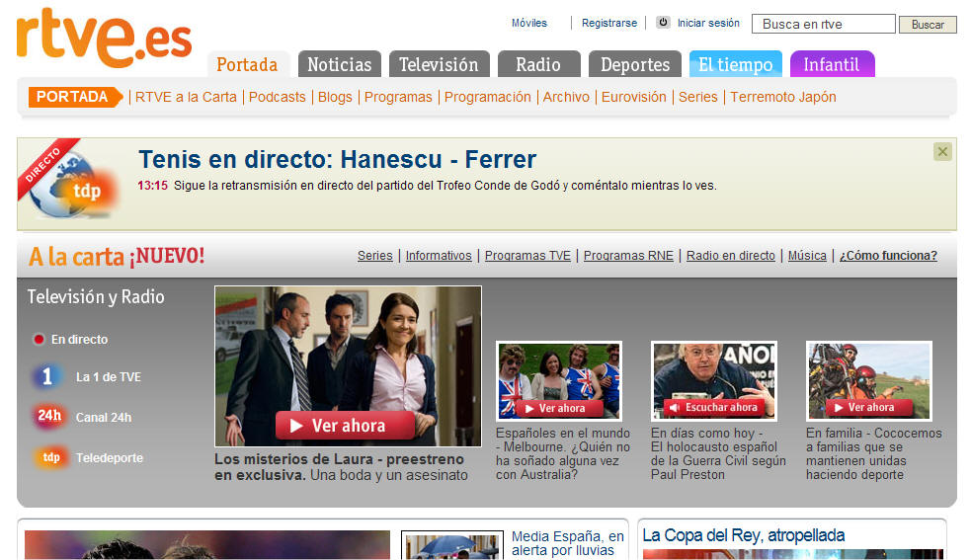Click the Móviles link

(529, 23)
